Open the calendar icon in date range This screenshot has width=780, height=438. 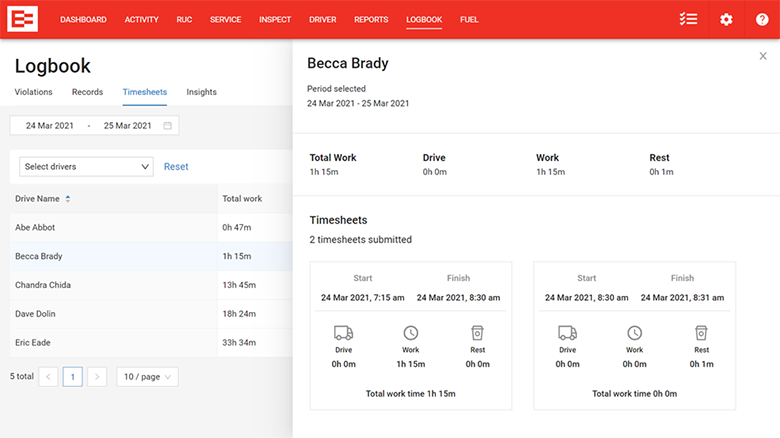(x=168, y=126)
